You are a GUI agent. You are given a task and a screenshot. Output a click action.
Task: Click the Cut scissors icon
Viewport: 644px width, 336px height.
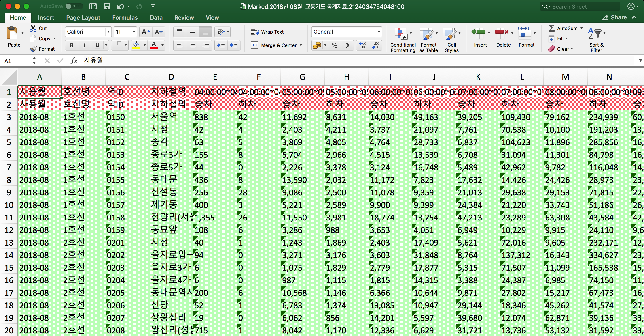click(33, 28)
